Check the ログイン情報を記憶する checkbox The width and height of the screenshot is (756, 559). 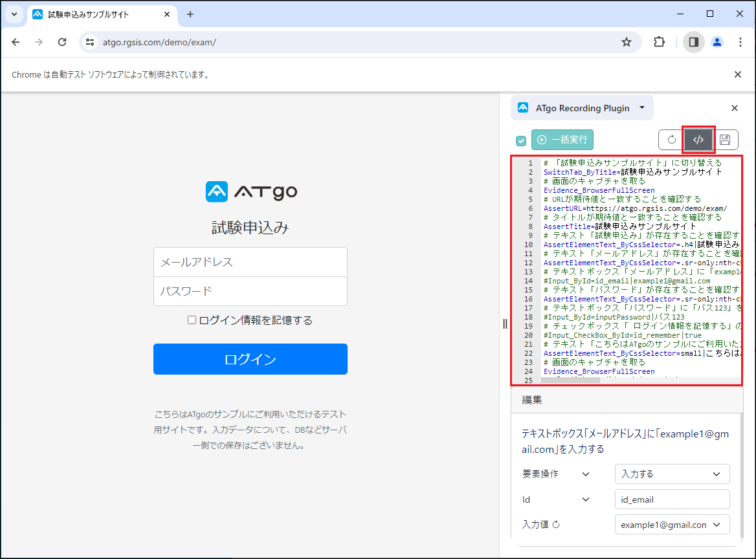(x=192, y=320)
